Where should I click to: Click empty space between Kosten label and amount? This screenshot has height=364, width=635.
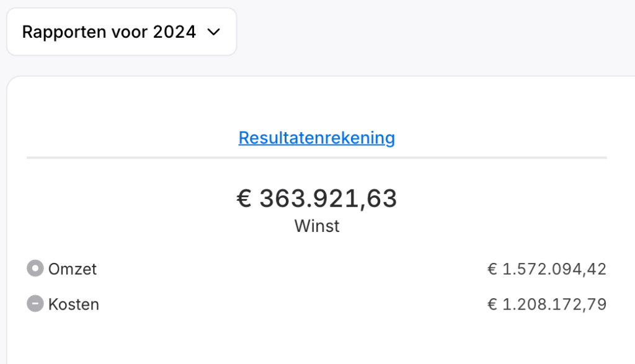tap(291, 304)
